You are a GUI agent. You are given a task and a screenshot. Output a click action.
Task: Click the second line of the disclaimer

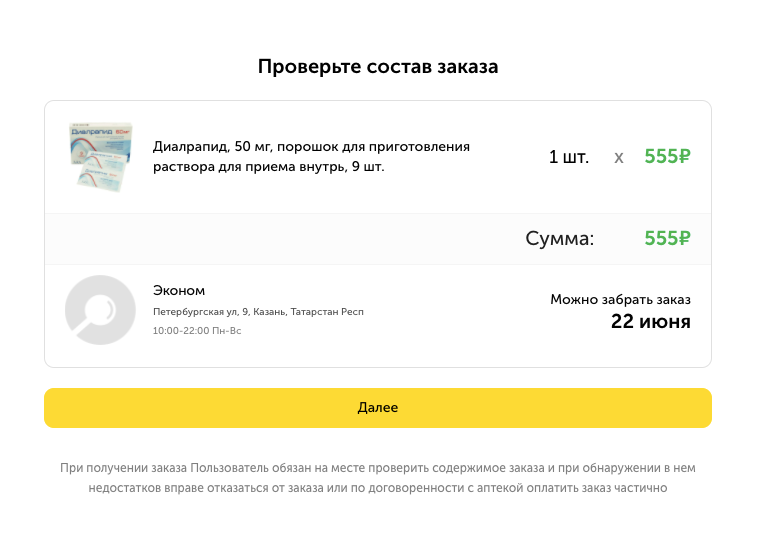click(378, 488)
